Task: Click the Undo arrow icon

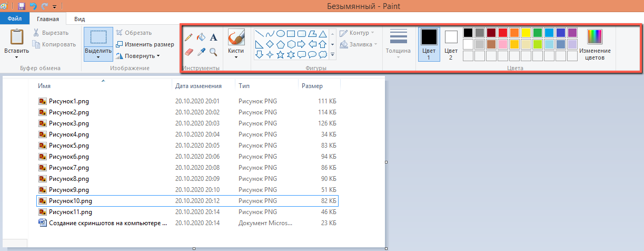Action: (x=33, y=6)
